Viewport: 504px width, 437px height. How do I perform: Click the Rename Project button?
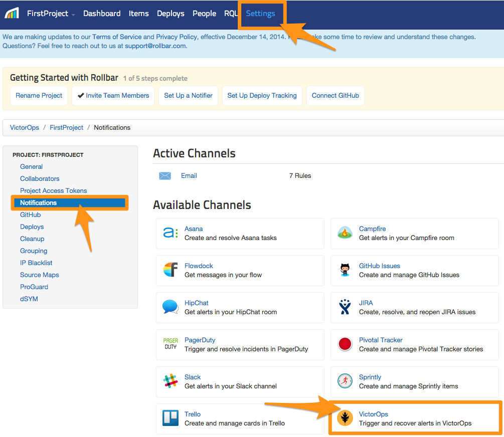(x=39, y=95)
